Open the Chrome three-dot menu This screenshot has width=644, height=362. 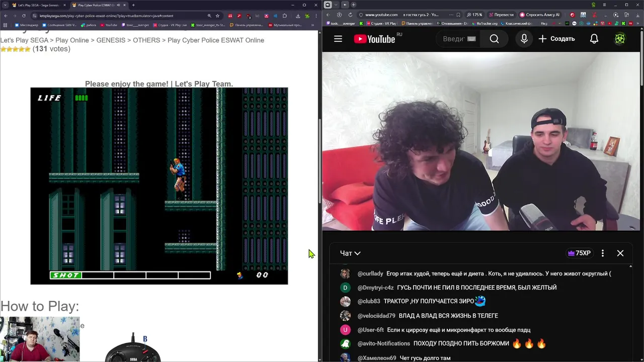[316, 16]
